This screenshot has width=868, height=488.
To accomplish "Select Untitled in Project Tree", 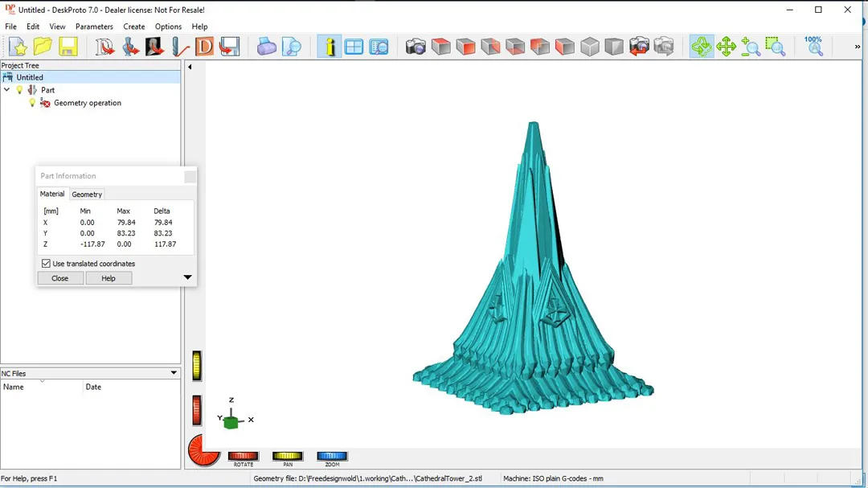I will pyautogui.click(x=30, y=77).
